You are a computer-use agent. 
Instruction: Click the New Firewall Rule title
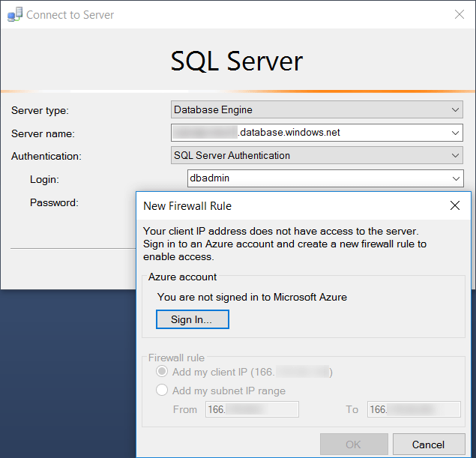[x=187, y=206]
